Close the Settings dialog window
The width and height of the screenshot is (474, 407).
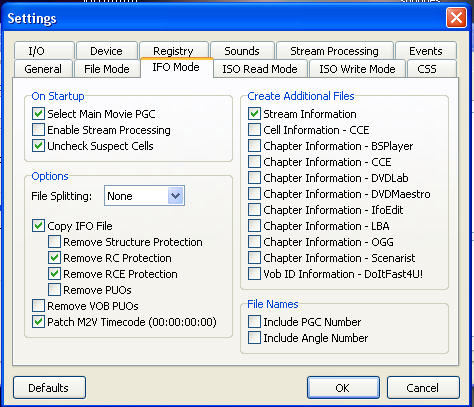click(x=456, y=18)
